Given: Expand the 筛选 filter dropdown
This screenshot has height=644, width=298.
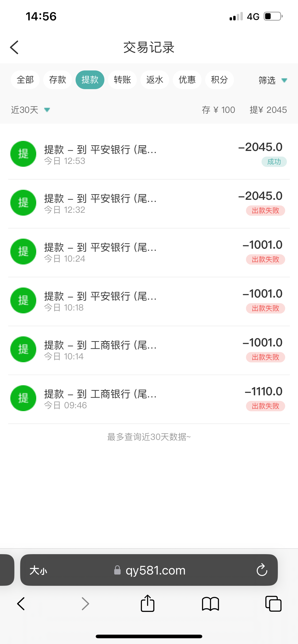Looking at the screenshot, I should (x=273, y=80).
